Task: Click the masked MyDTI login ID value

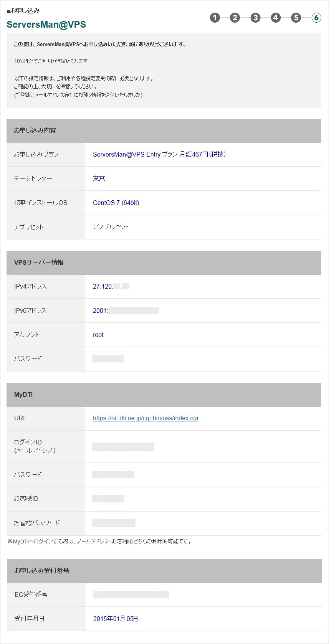Action: coord(123,447)
